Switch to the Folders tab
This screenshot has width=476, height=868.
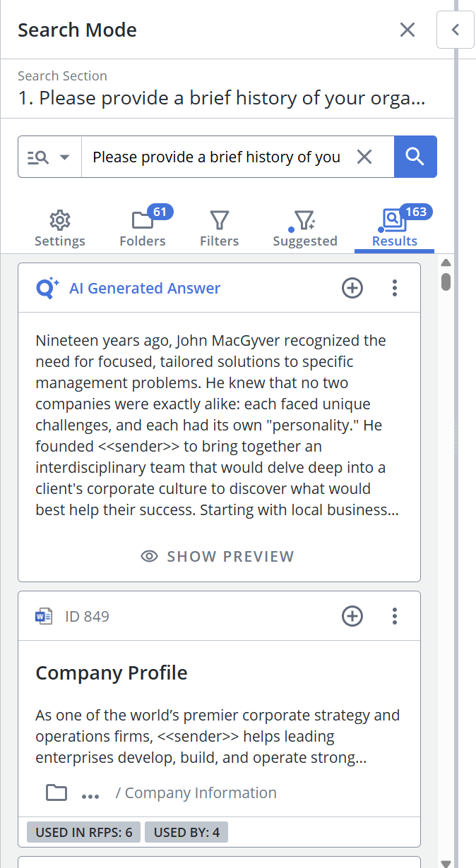coord(143,229)
